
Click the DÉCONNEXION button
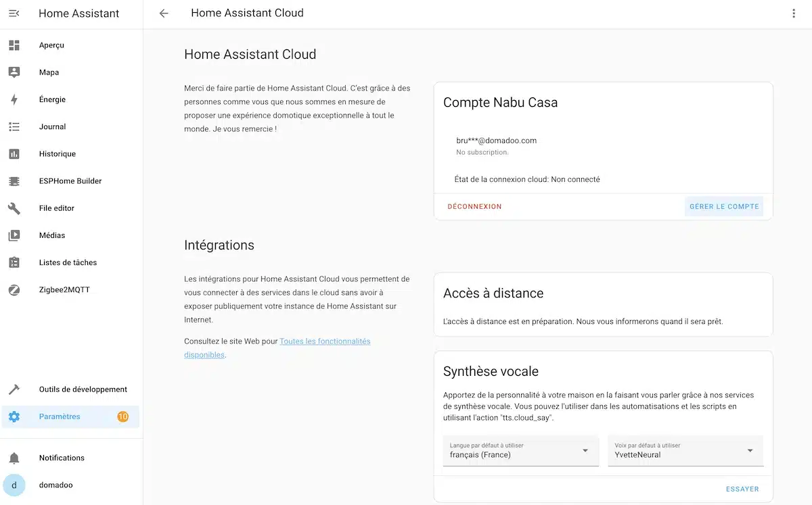click(474, 206)
